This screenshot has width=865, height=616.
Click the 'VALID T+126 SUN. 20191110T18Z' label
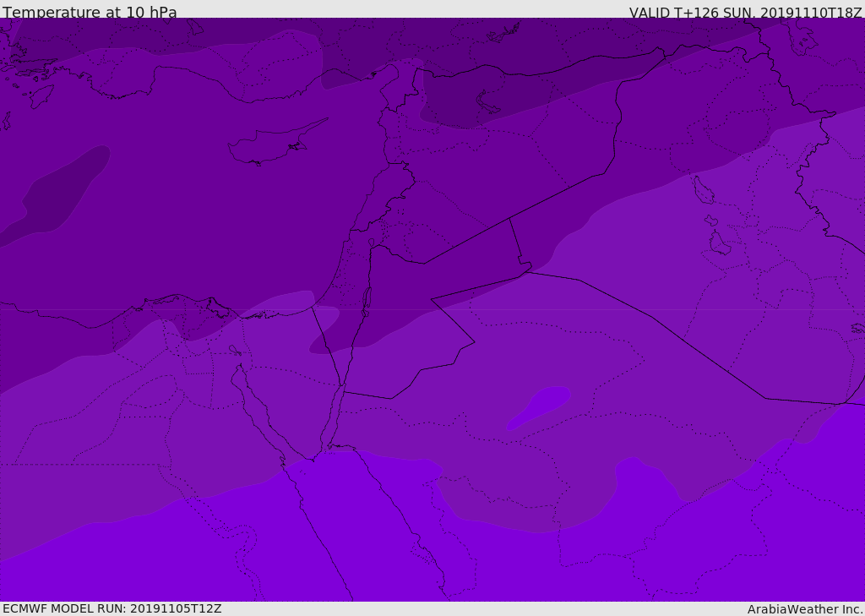[x=745, y=12]
